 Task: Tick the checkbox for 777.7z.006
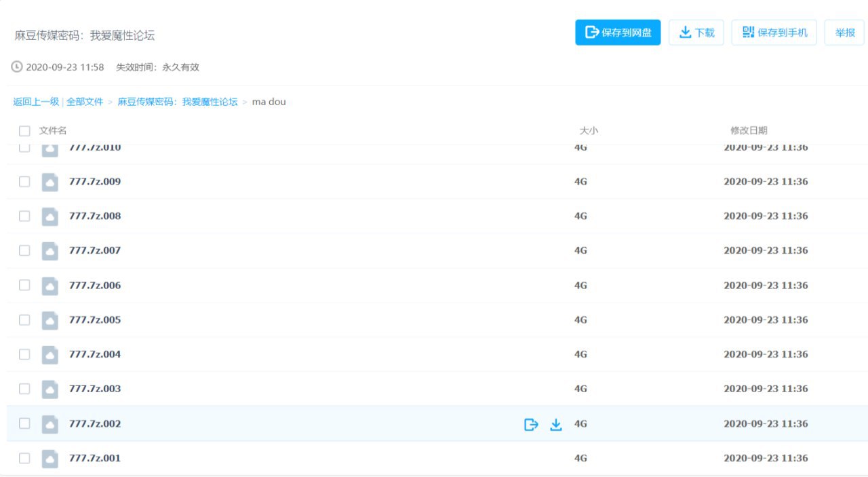click(24, 285)
